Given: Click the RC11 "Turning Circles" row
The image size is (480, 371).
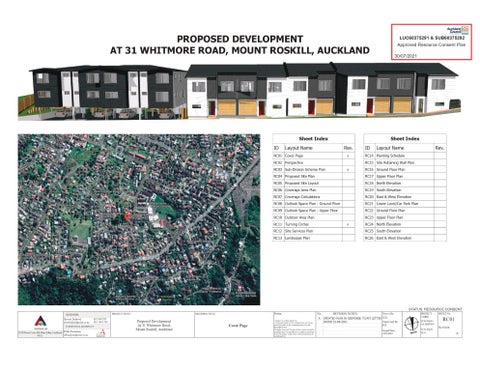Looking at the screenshot, I should [x=314, y=224].
